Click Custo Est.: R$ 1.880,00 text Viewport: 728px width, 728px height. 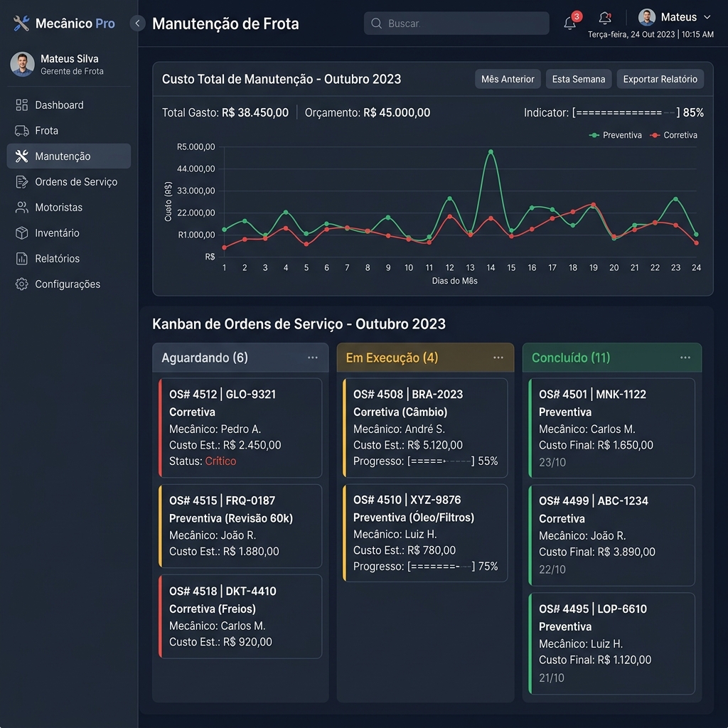click(224, 552)
